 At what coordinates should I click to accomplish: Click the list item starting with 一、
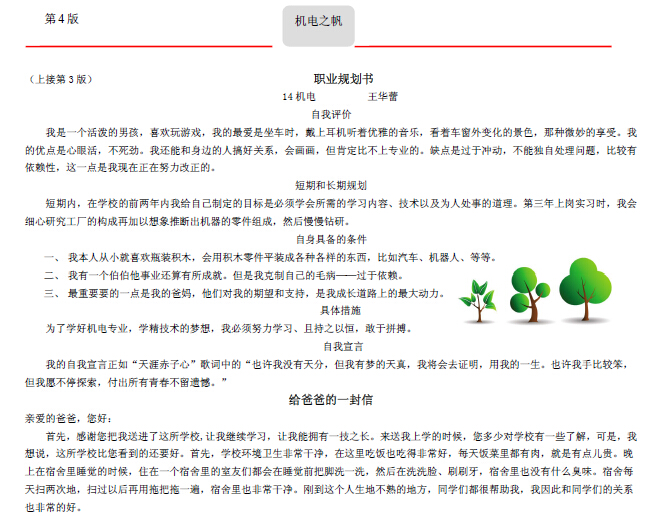(x=270, y=257)
